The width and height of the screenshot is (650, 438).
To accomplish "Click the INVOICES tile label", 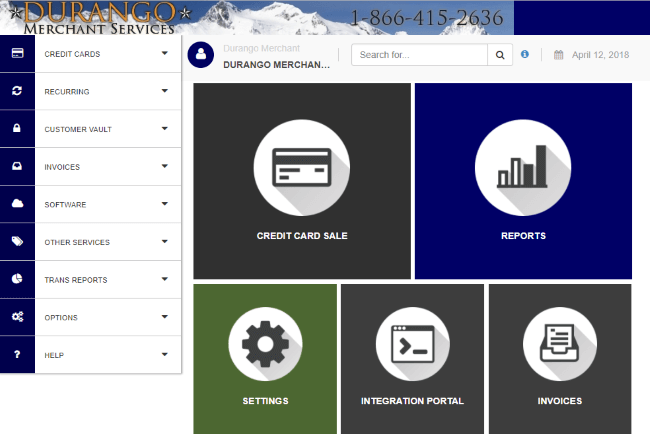I will point(560,401).
